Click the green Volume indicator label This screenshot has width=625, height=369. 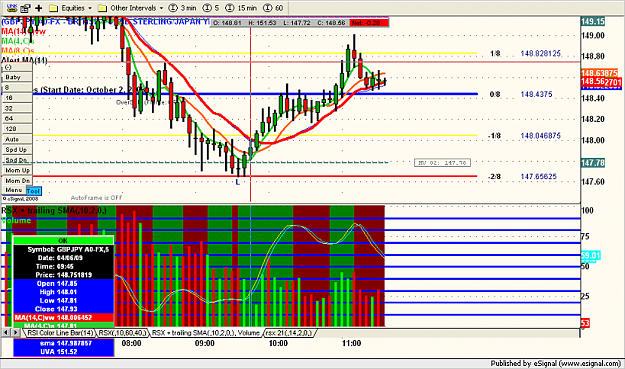(x=16, y=220)
